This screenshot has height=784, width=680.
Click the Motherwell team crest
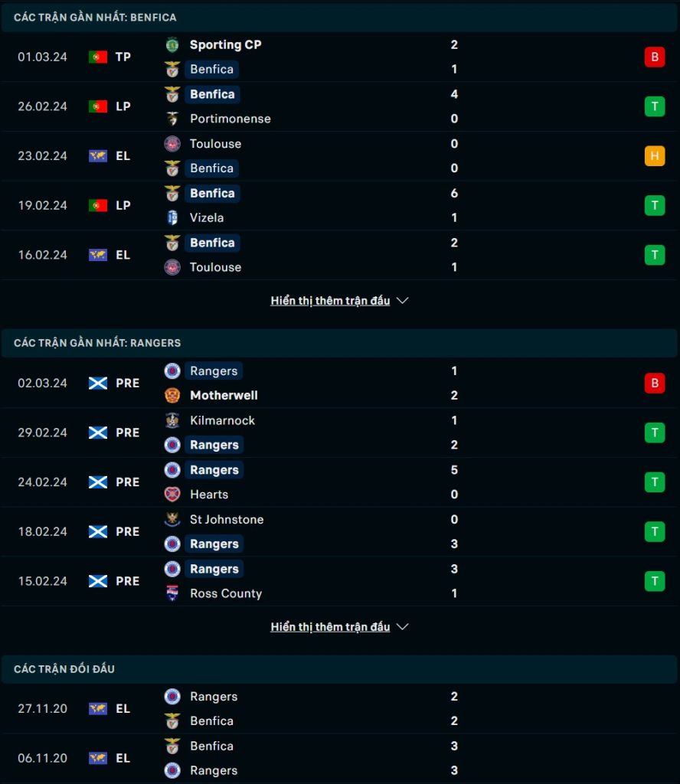pyautogui.click(x=172, y=396)
